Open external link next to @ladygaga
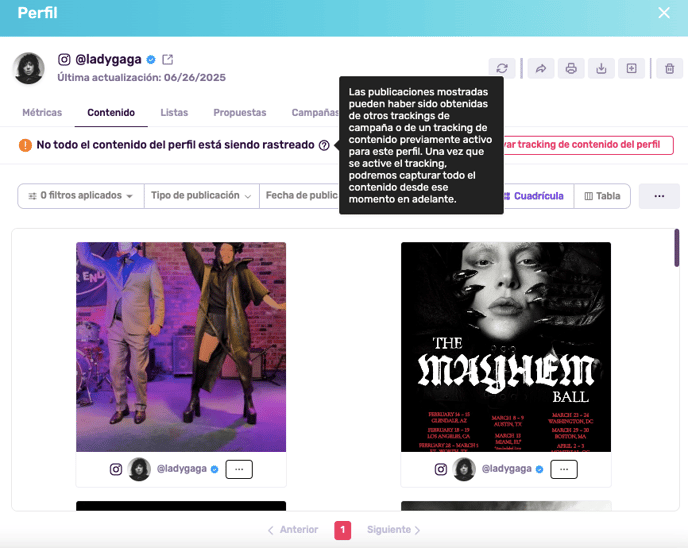This screenshot has height=548, width=688. [167, 60]
